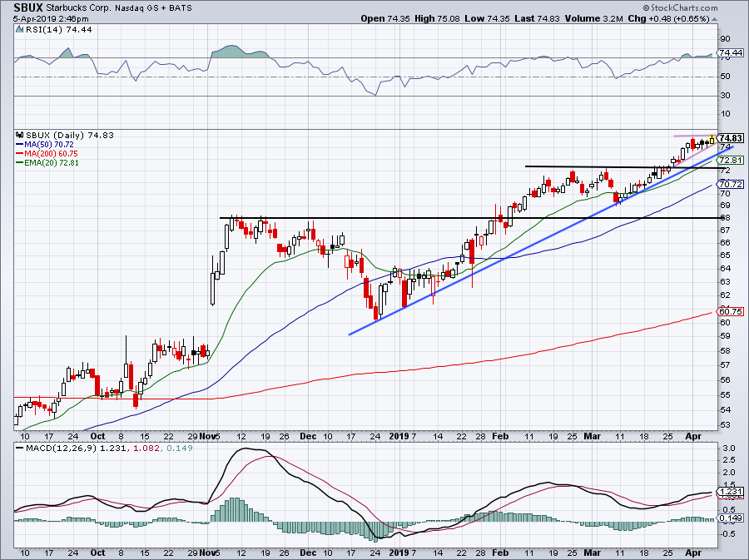This screenshot has height=560, width=749.
Task: Click the EMA(20) 72.81 legend entry
Action: (x=52, y=163)
